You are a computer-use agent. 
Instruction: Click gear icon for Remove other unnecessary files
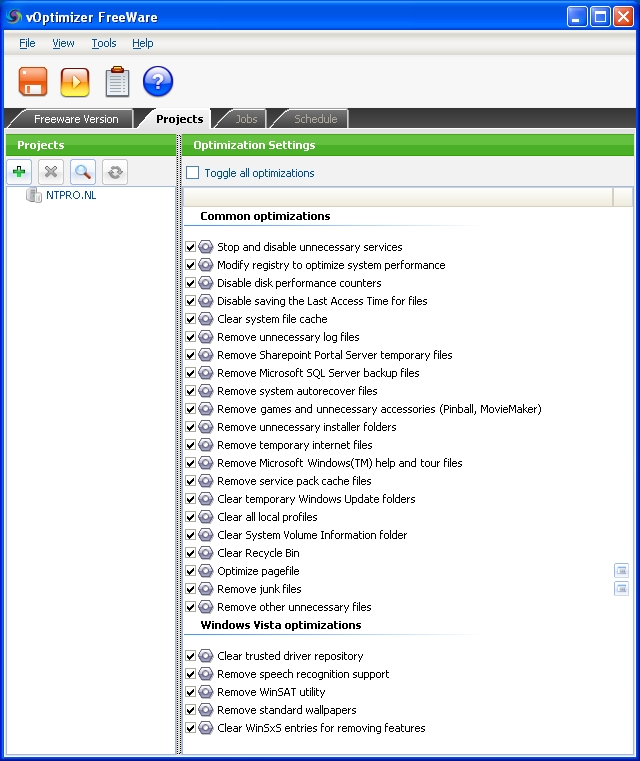(206, 607)
